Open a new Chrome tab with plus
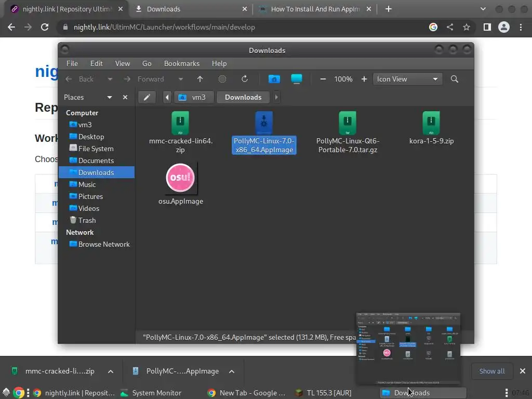The width and height of the screenshot is (532, 399). click(389, 9)
